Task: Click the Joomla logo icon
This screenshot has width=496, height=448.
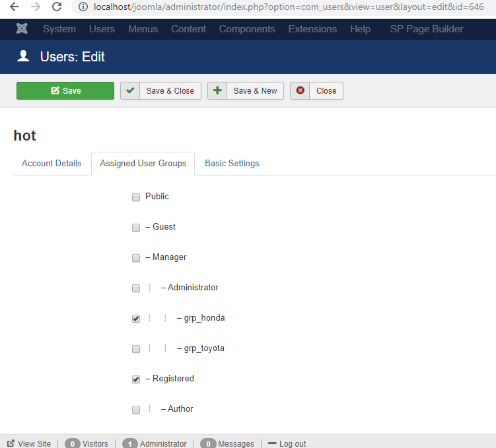Action: pos(22,29)
